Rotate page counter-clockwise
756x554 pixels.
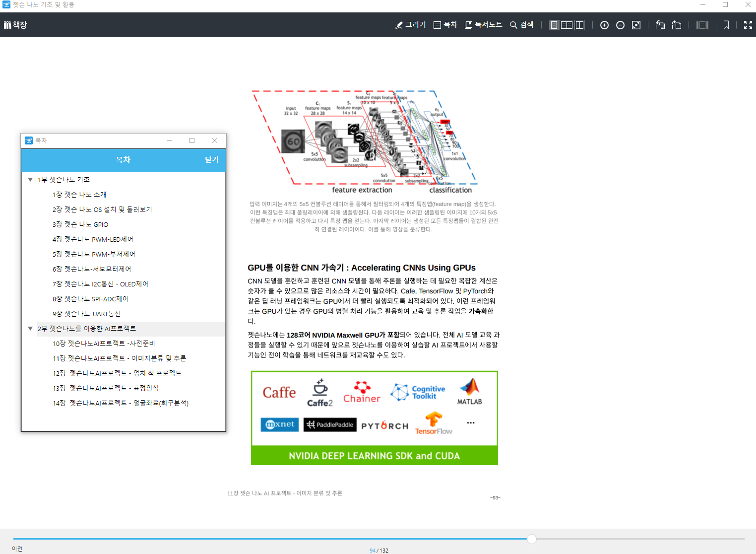pyautogui.click(x=660, y=25)
